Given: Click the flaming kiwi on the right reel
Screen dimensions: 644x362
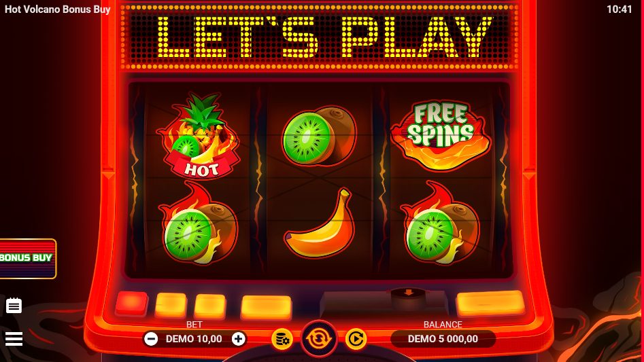Looking at the screenshot, I should (x=440, y=223).
